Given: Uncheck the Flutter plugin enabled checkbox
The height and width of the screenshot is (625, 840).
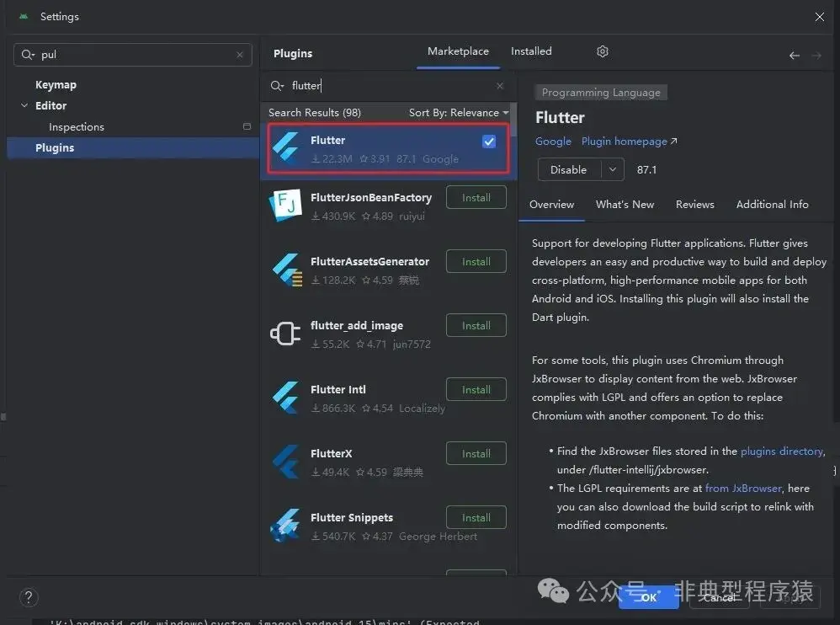Looking at the screenshot, I should (x=488, y=142).
